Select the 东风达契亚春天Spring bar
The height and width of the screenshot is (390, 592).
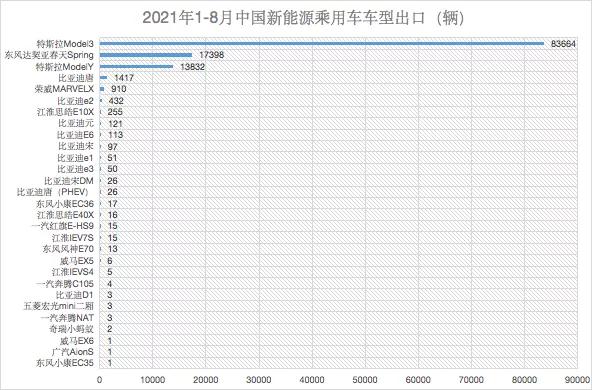tap(146, 55)
